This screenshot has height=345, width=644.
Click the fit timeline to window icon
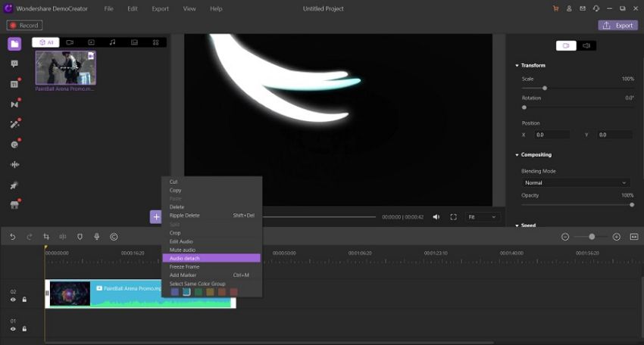tap(634, 237)
